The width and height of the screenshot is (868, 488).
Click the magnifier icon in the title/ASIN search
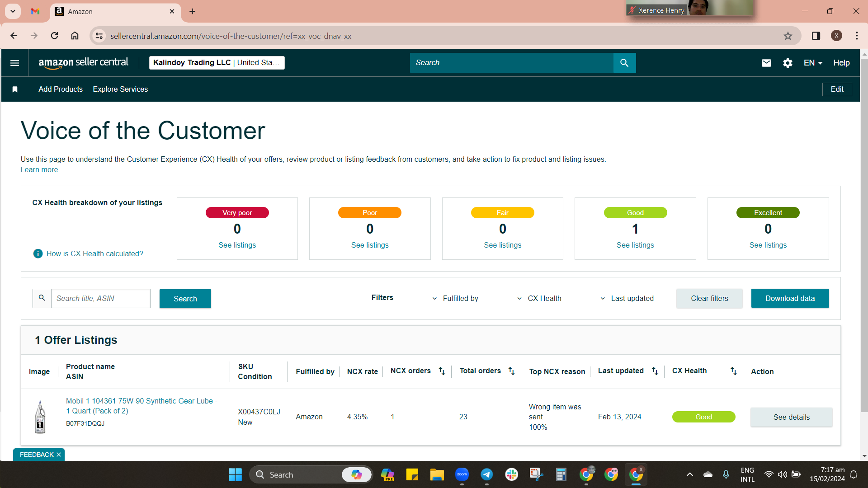click(42, 298)
